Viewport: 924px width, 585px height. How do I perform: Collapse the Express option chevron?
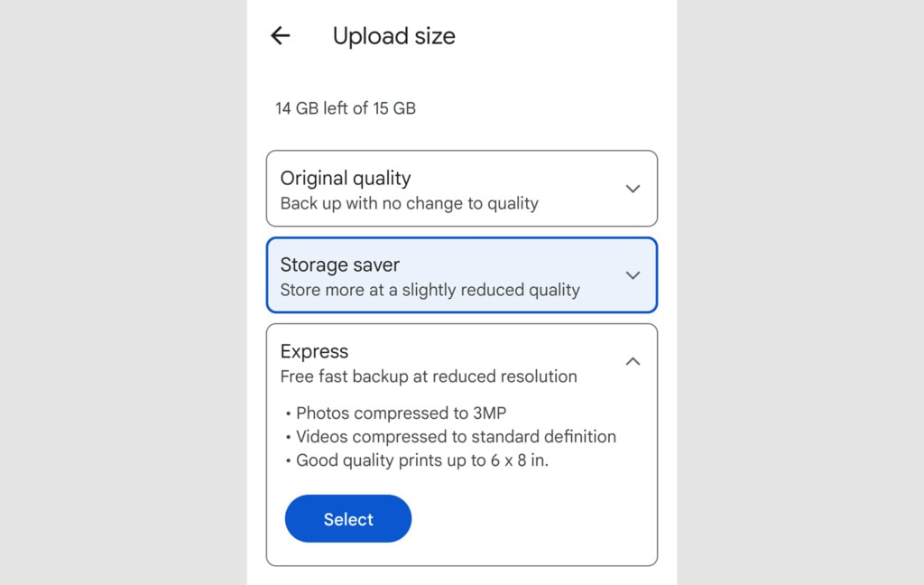633,361
